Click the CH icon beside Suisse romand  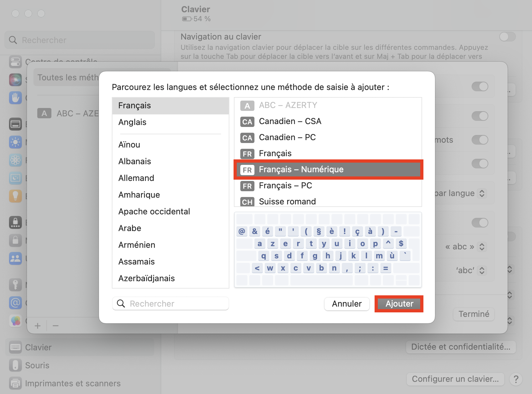247,202
